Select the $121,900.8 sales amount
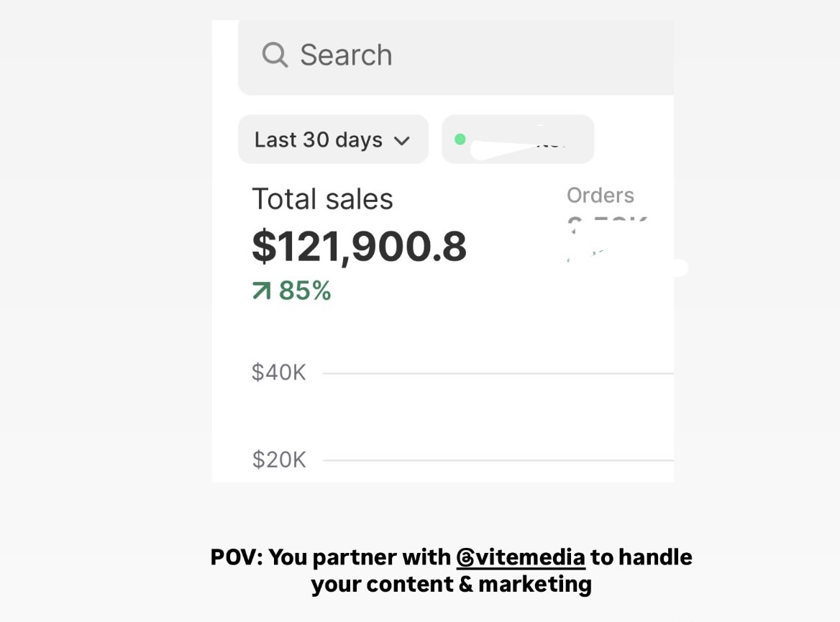This screenshot has width=840, height=622. coord(359,247)
